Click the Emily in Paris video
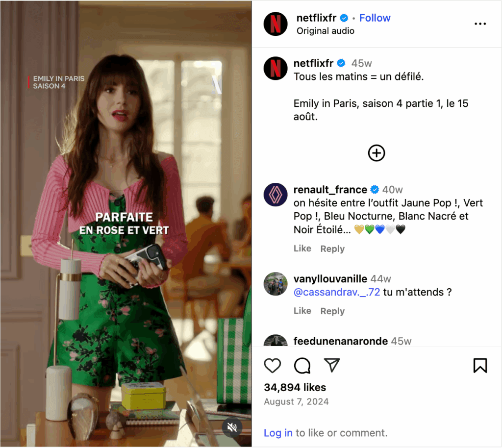Viewport: 502px width, 448px height. click(126, 224)
